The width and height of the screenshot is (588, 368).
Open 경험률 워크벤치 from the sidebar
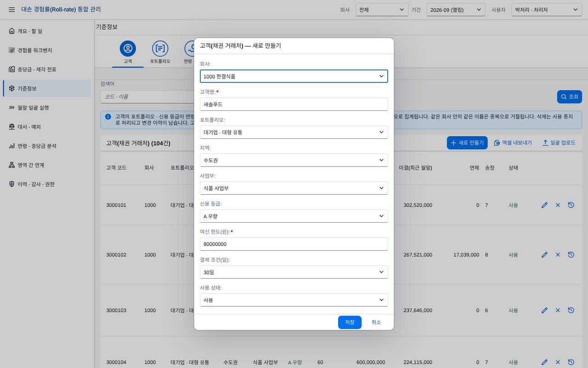point(47,50)
